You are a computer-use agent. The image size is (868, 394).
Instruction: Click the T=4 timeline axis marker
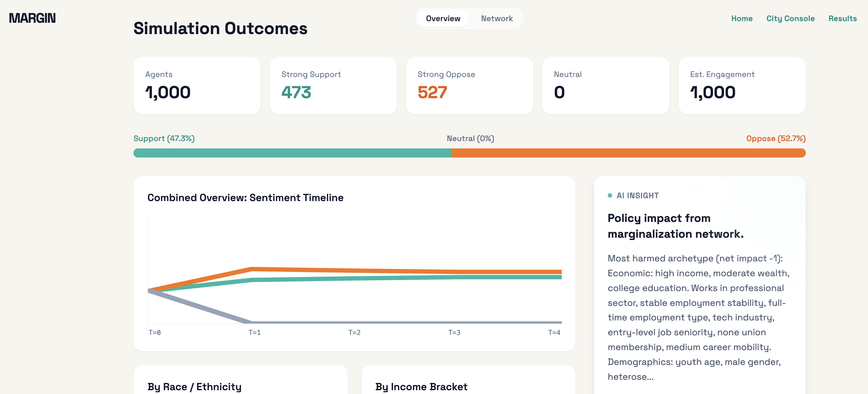[554, 333]
